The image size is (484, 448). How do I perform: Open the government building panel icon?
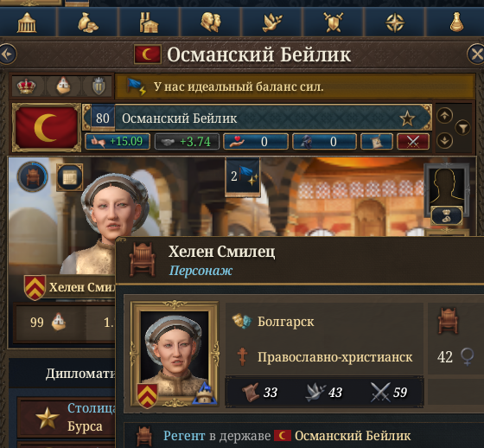[x=27, y=22]
